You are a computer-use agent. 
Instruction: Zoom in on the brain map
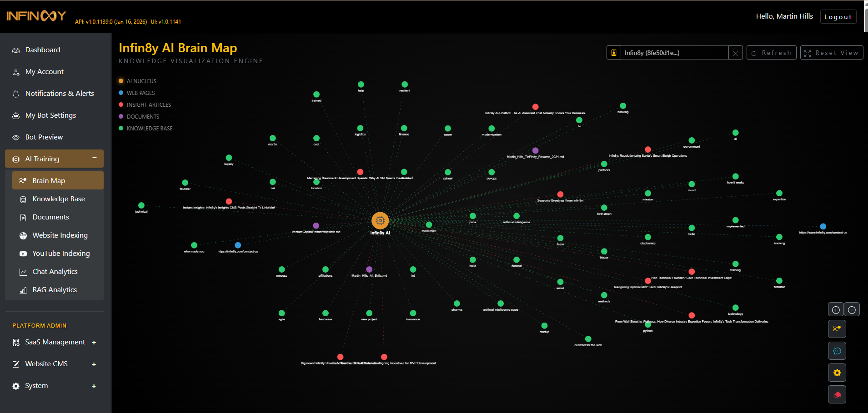click(x=836, y=310)
